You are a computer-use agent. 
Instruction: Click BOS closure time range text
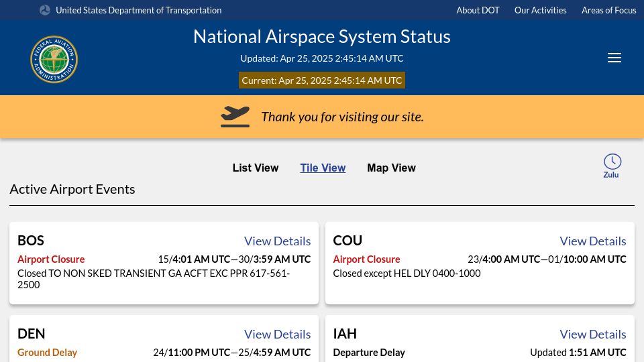point(234,259)
